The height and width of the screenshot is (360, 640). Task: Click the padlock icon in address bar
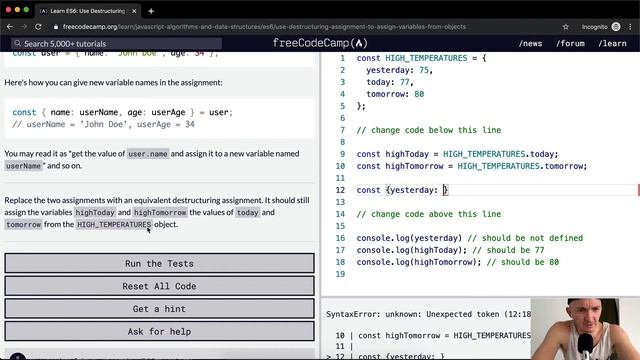[x=56, y=27]
